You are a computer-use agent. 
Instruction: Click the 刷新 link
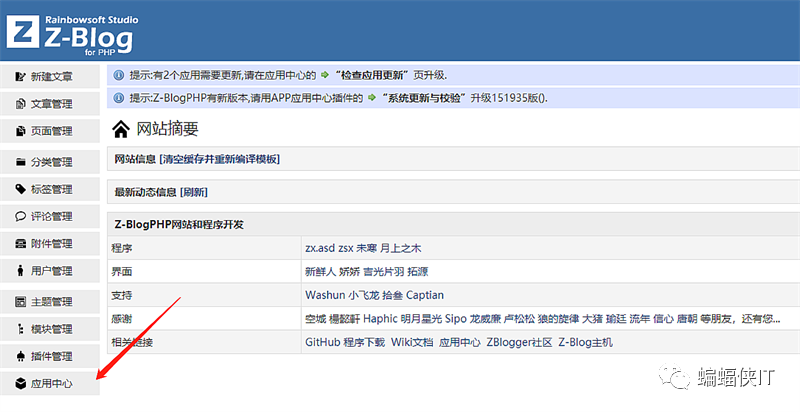(193, 192)
